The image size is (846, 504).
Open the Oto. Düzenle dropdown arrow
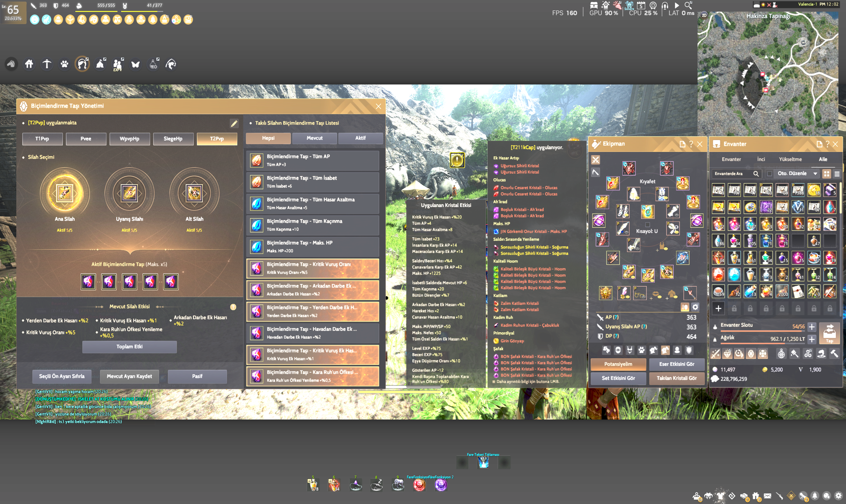point(815,174)
